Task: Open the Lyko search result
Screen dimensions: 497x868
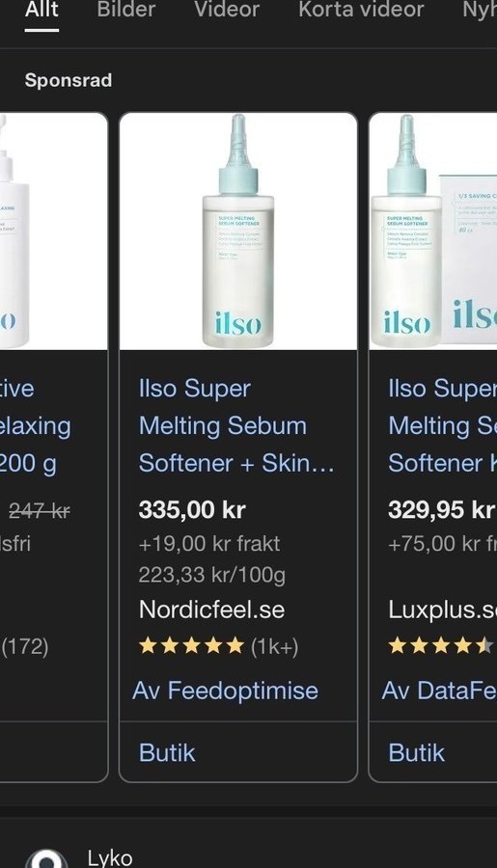Action: 110,858
